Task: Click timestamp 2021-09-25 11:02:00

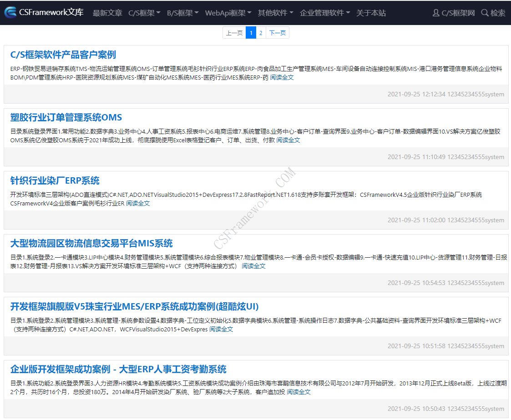Action: pos(416,220)
